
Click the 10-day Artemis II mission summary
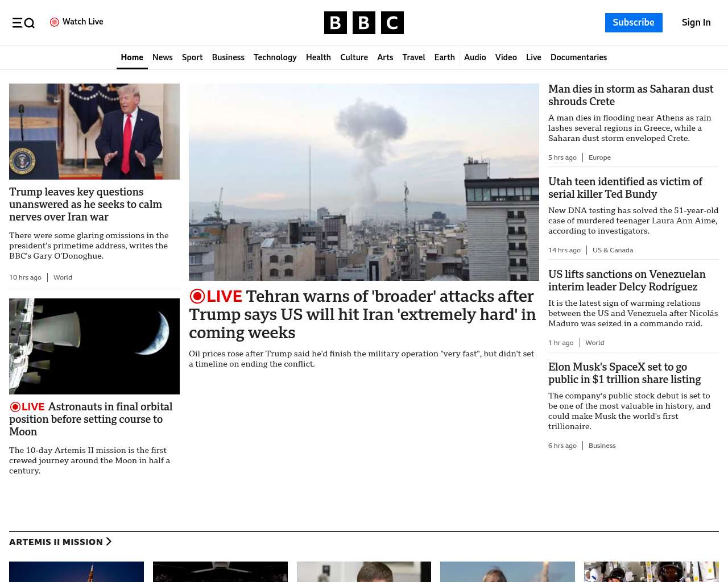[x=90, y=460]
